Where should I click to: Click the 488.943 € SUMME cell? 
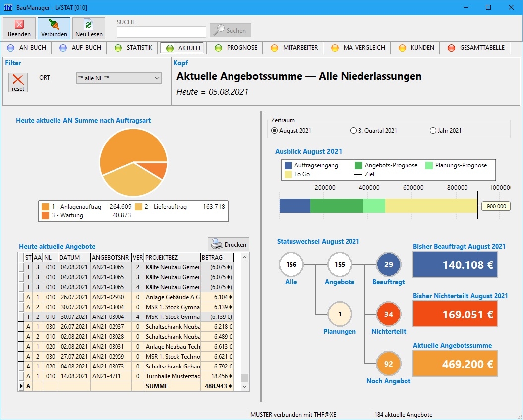tap(217, 386)
